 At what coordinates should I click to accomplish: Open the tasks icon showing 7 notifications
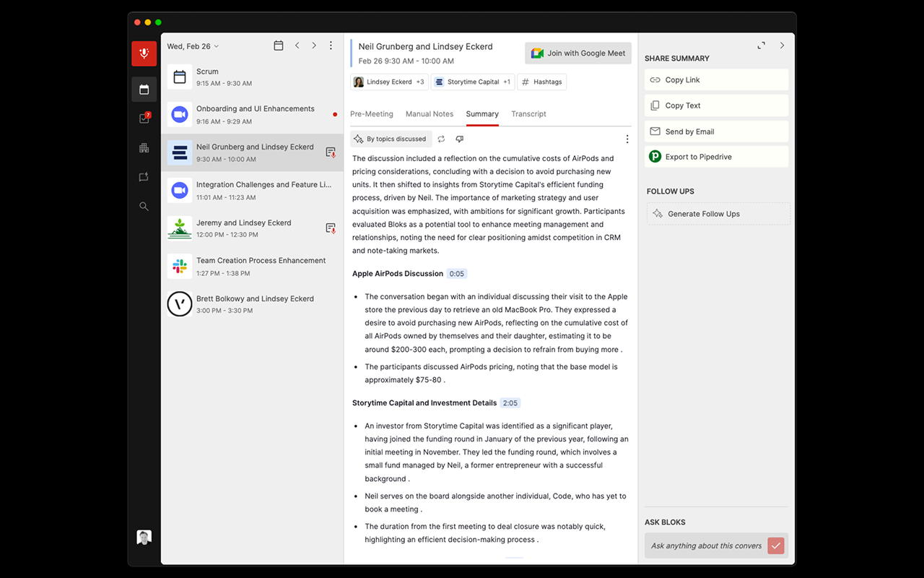click(x=144, y=118)
